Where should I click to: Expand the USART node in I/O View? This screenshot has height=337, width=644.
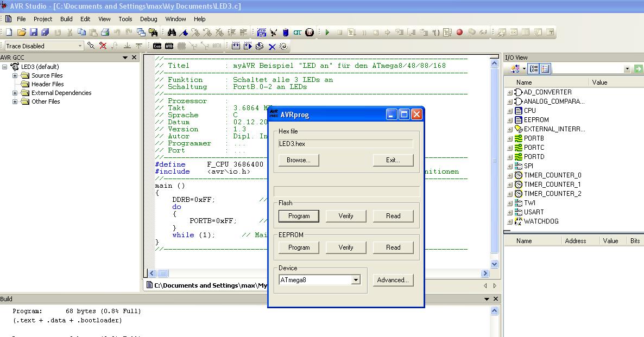pyautogui.click(x=510, y=213)
